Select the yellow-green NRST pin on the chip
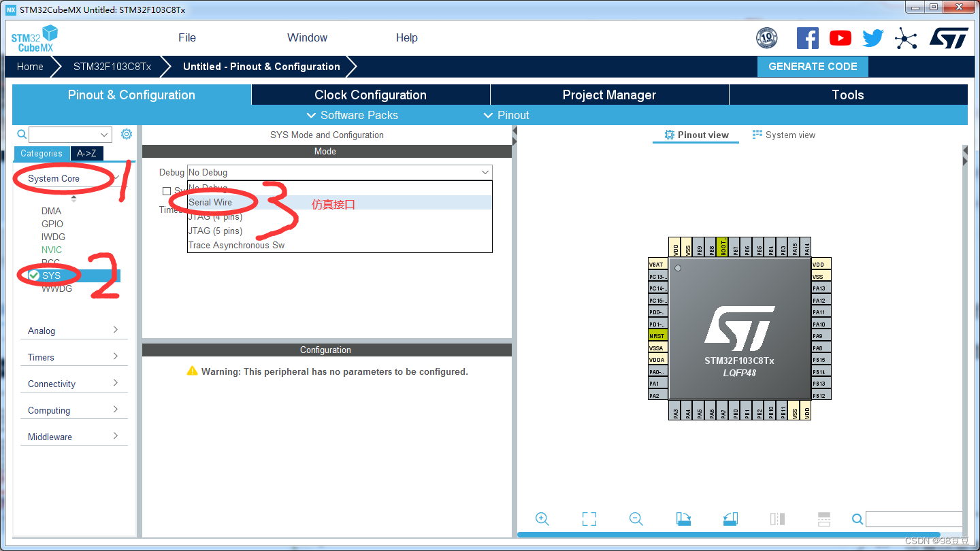 pos(657,336)
